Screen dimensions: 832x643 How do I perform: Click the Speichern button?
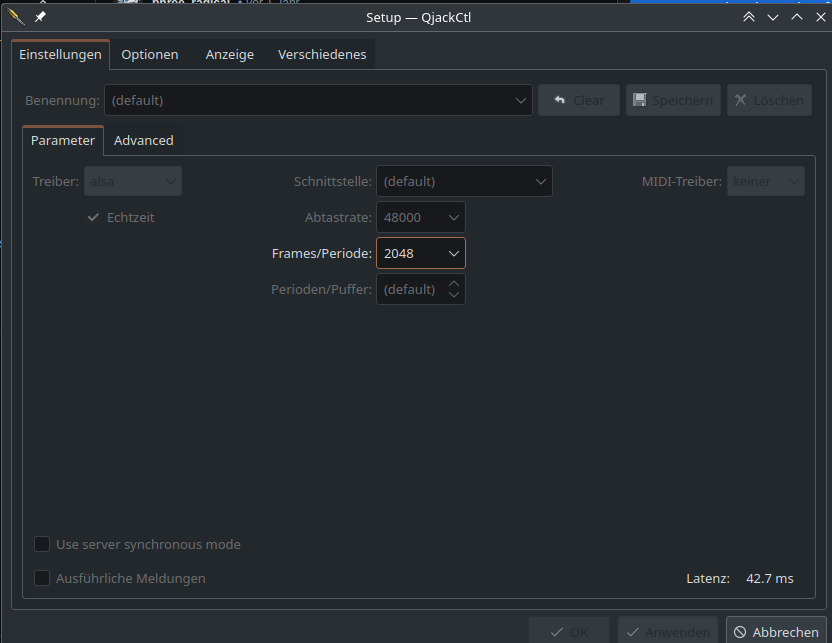click(x=673, y=100)
